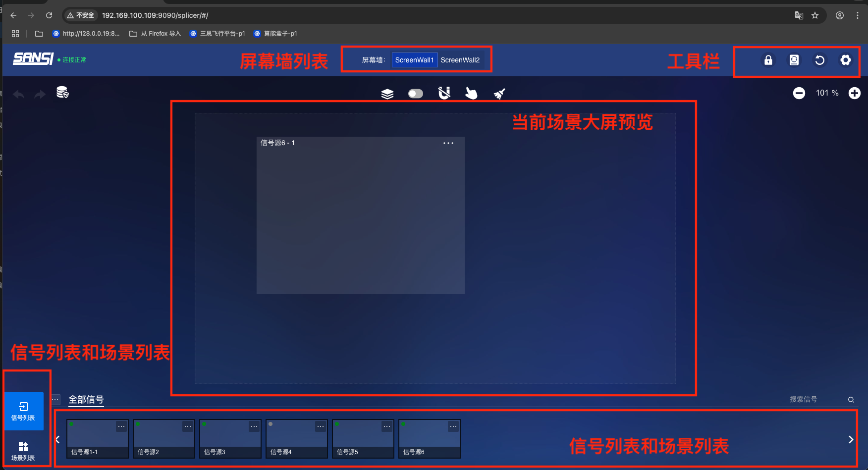This screenshot has height=470, width=868.
Task: Open the settings gear icon
Action: tap(846, 60)
